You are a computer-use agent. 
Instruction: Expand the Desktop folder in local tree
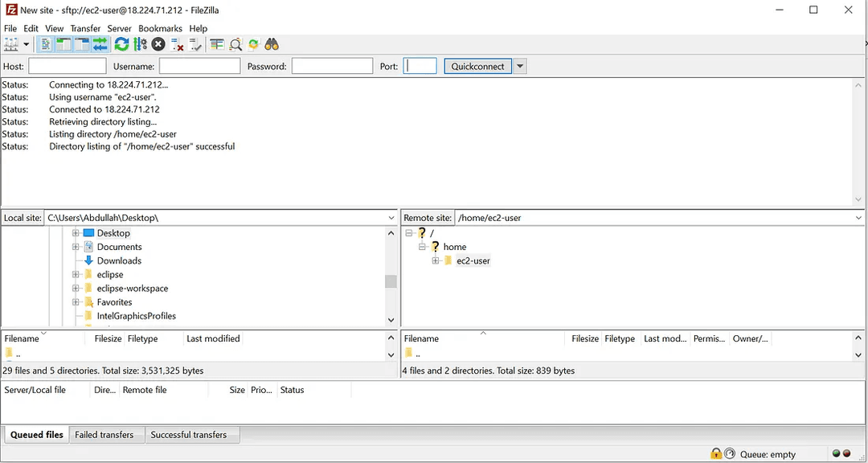click(x=76, y=233)
